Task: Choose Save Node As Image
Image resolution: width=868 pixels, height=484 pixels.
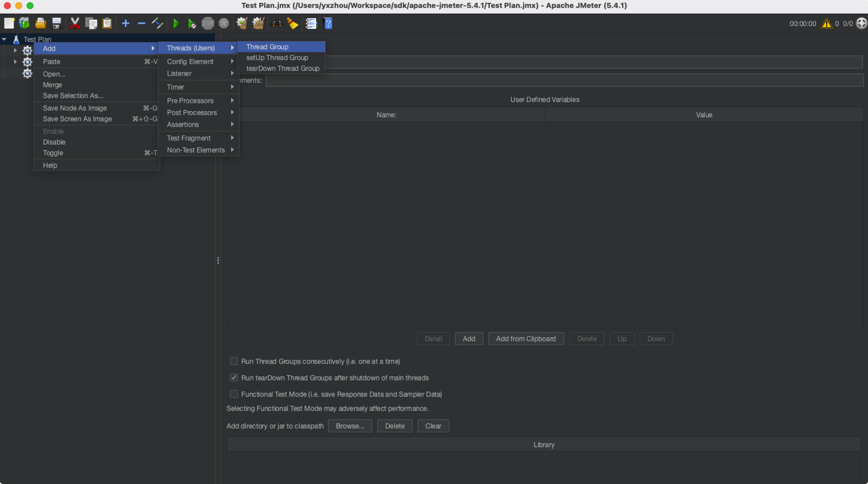Action: point(97,108)
